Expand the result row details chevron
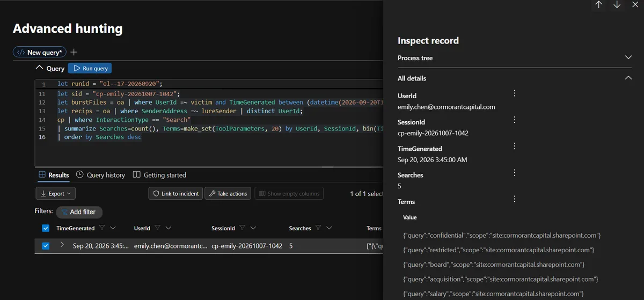The image size is (644, 300). 62,245
